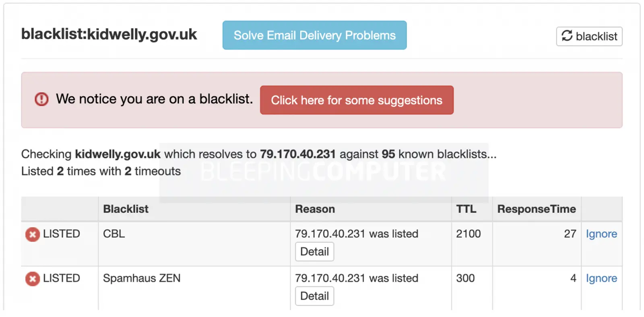Image resolution: width=644 pixels, height=317 pixels.
Task: Click the TTL value 2100
Action: pyautogui.click(x=469, y=234)
